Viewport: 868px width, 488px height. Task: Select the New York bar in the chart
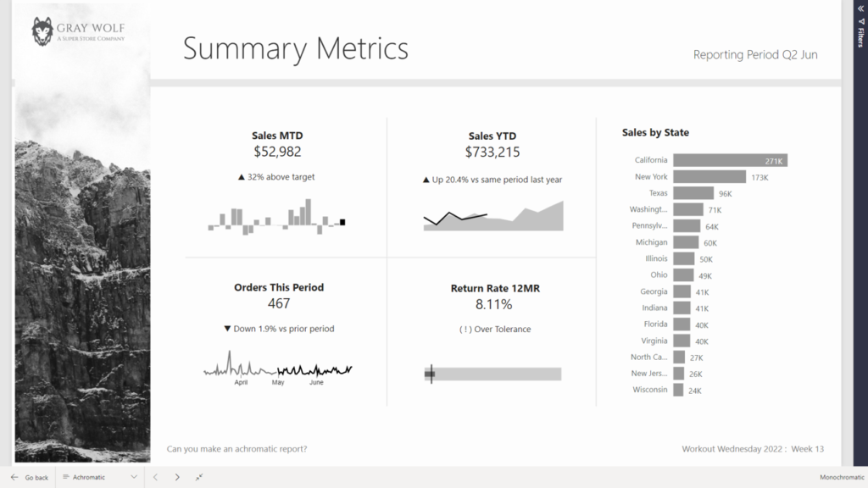point(710,177)
